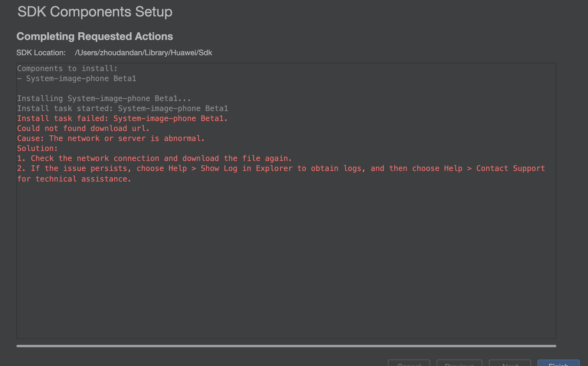The height and width of the screenshot is (366, 588).
Task: Click the 'Install task failed' error line
Action: click(122, 118)
